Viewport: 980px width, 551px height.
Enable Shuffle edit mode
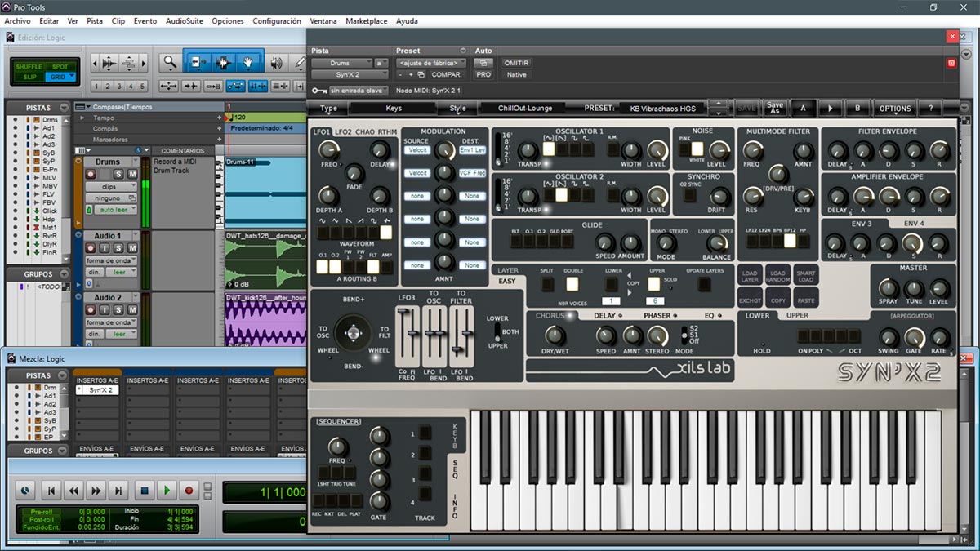[29, 67]
